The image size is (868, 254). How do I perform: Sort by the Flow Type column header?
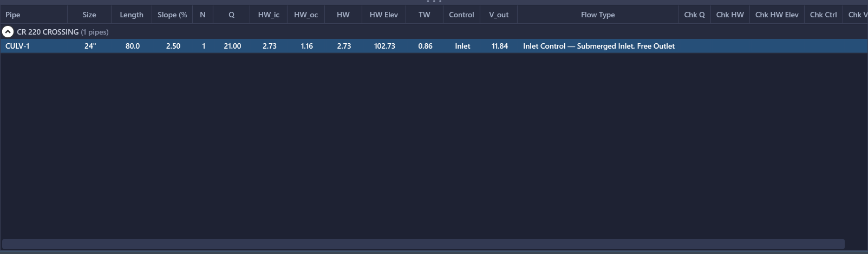coord(598,15)
